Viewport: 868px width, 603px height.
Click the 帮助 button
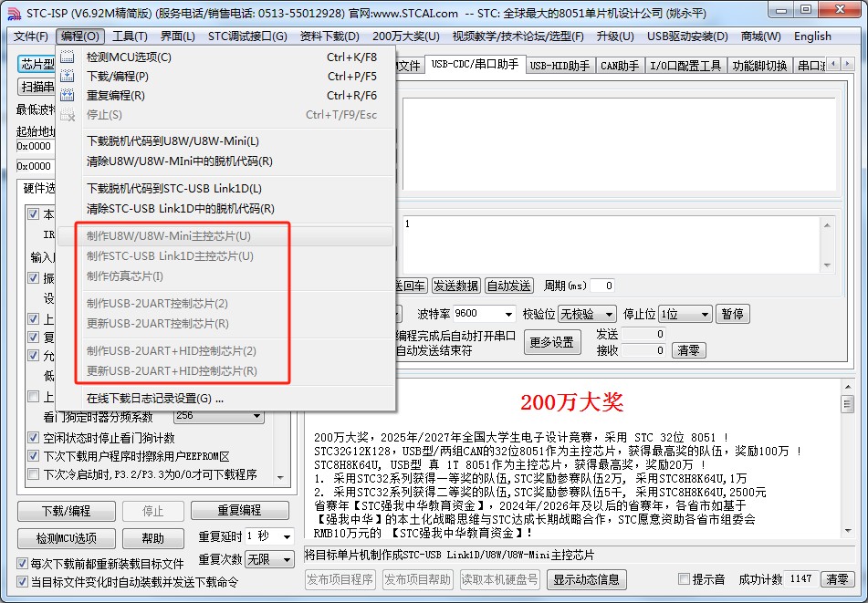pos(152,537)
